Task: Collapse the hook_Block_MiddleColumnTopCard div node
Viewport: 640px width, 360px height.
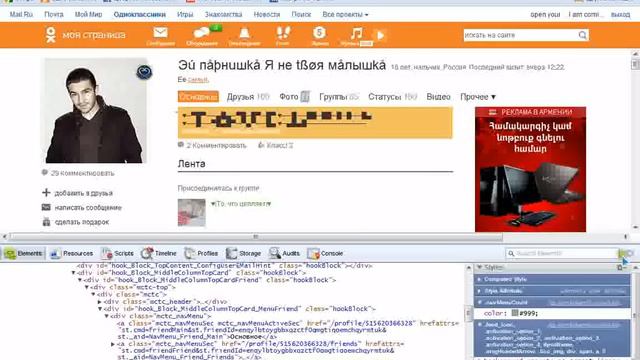Action: coord(74,273)
